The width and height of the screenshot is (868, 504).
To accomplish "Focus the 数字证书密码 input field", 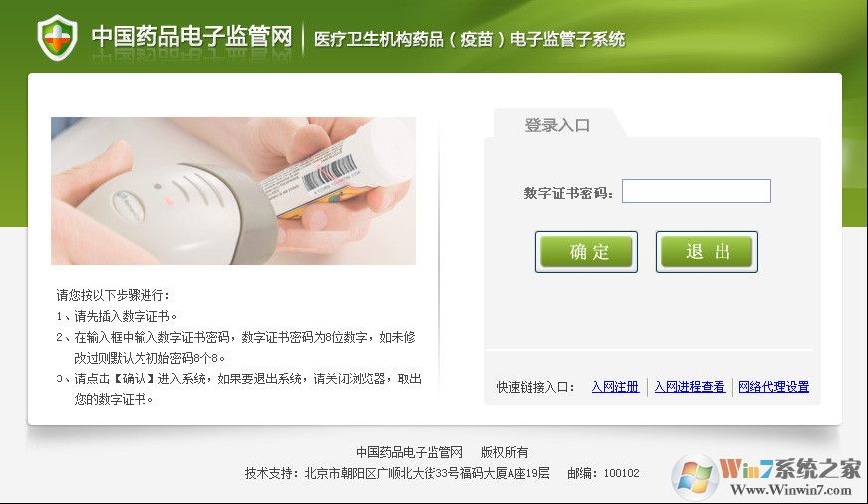I will [x=697, y=191].
